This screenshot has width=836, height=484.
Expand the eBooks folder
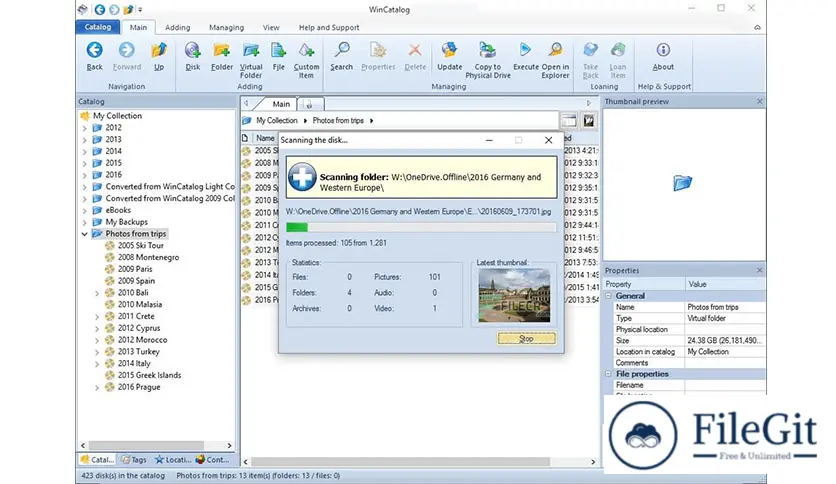tap(84, 211)
